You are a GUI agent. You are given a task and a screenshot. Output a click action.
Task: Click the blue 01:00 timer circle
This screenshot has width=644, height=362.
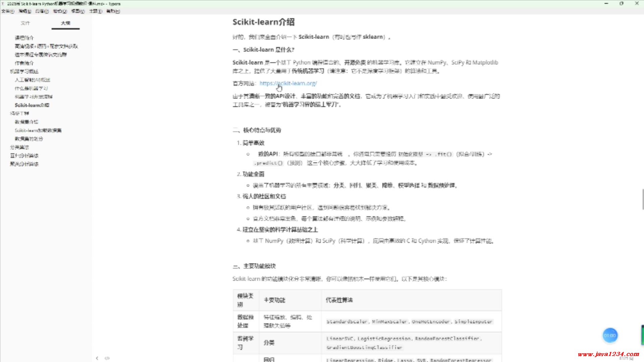point(610,335)
